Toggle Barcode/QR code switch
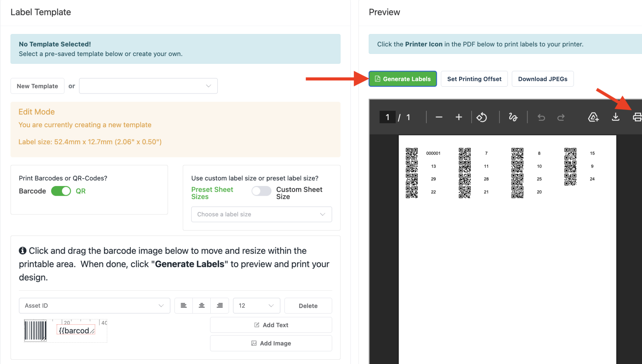 click(61, 191)
